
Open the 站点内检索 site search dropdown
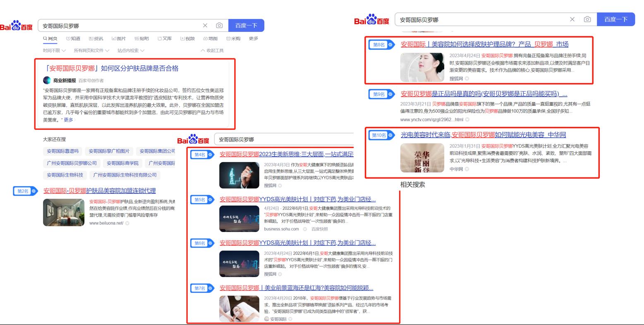tap(131, 50)
